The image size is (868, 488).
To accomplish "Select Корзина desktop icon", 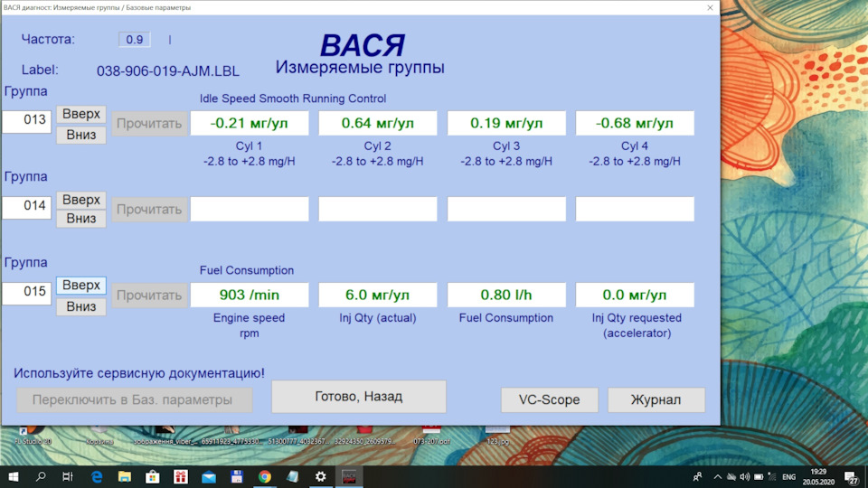I will tap(99, 436).
